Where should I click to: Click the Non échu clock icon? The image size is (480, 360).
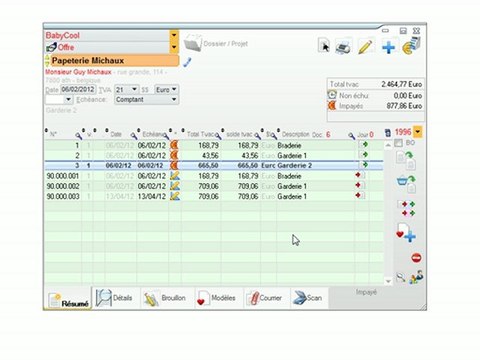(x=332, y=95)
